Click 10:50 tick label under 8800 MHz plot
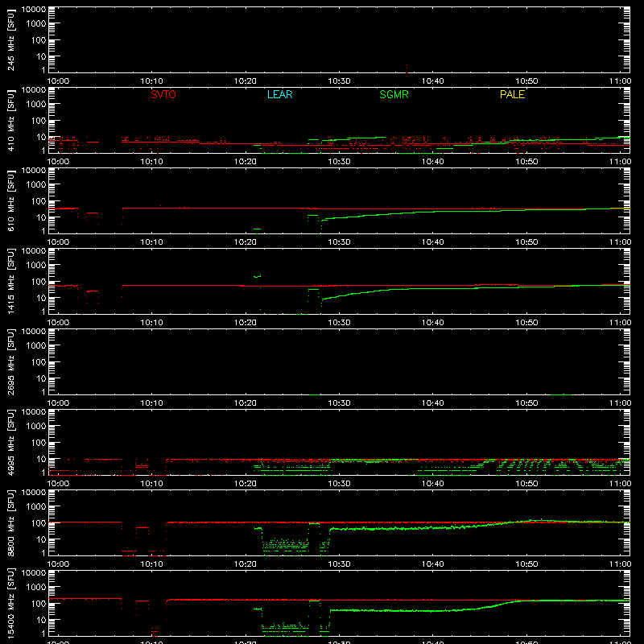 pyautogui.click(x=526, y=564)
